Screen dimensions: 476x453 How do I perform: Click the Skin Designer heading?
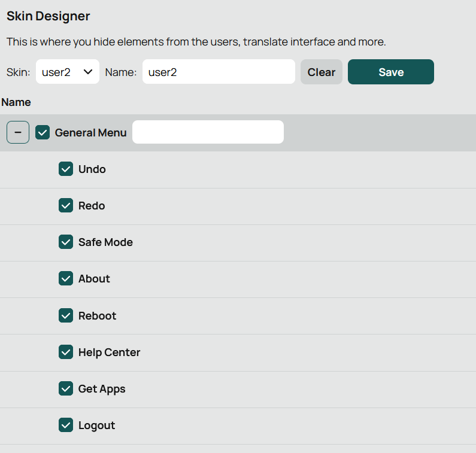[x=48, y=16]
